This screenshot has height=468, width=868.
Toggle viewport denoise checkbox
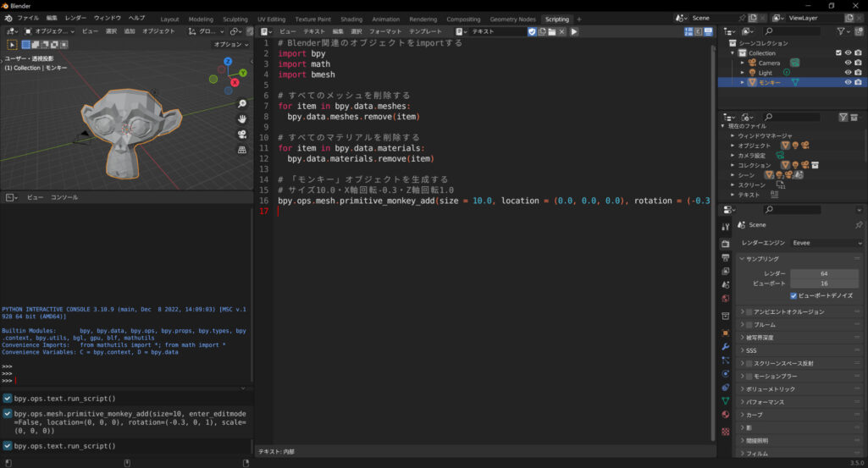(793, 296)
